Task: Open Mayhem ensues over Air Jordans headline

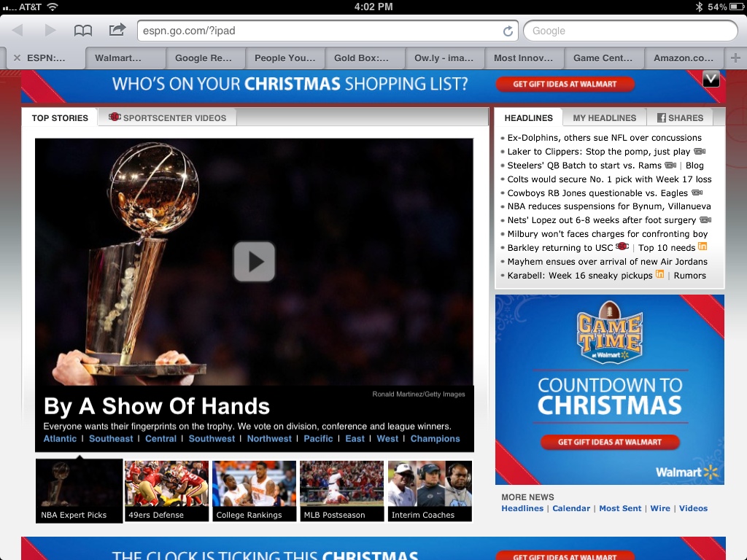Action: [608, 262]
